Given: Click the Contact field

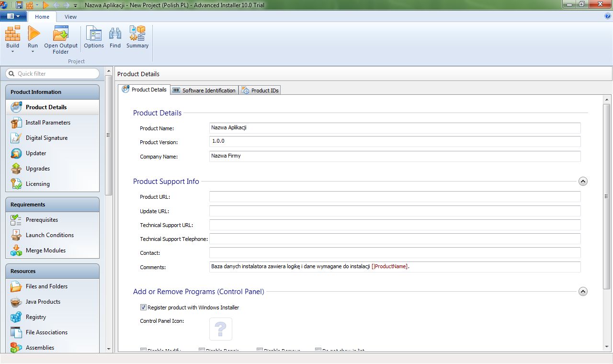Looking at the screenshot, I should tap(395, 253).
